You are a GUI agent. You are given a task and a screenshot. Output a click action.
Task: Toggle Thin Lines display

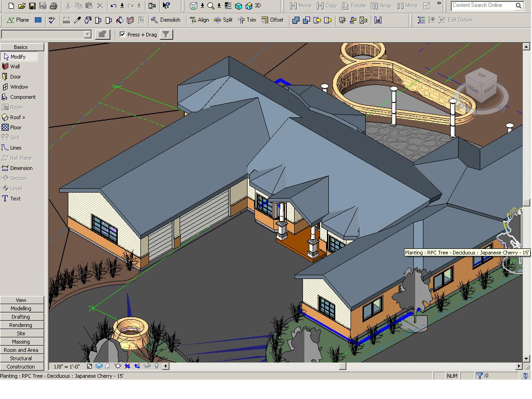pos(228,6)
